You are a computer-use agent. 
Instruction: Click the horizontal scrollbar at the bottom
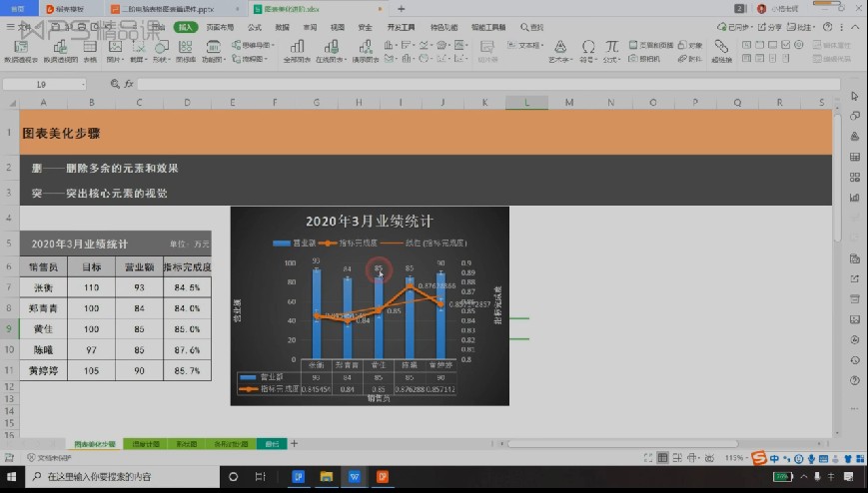coord(622,443)
